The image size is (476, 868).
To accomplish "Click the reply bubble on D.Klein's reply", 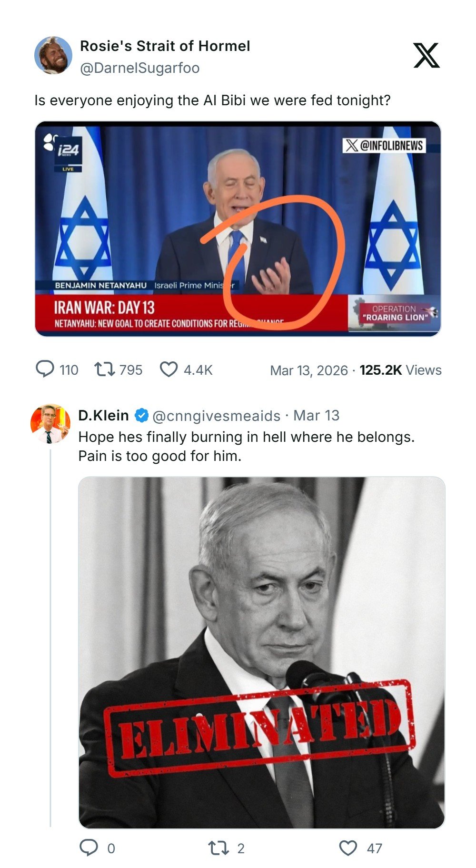I will (89, 848).
